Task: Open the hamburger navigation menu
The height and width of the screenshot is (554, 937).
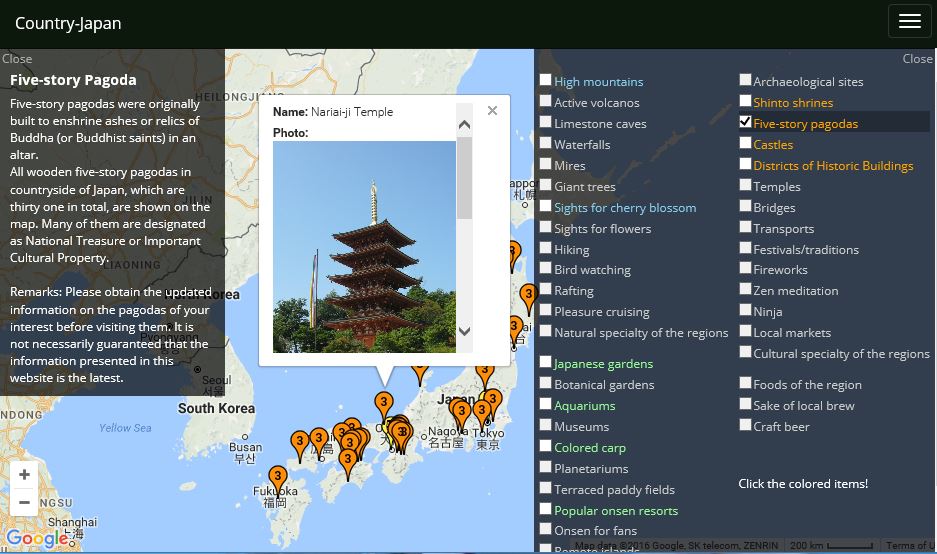Action: pos(909,22)
